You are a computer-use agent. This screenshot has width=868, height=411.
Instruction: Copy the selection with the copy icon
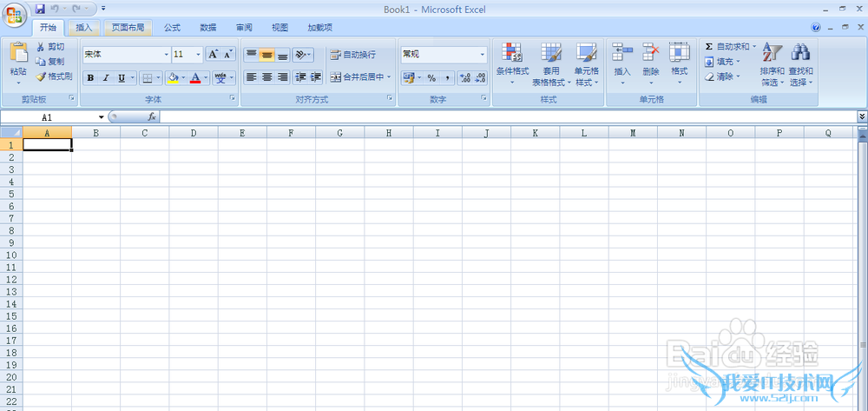(41, 62)
